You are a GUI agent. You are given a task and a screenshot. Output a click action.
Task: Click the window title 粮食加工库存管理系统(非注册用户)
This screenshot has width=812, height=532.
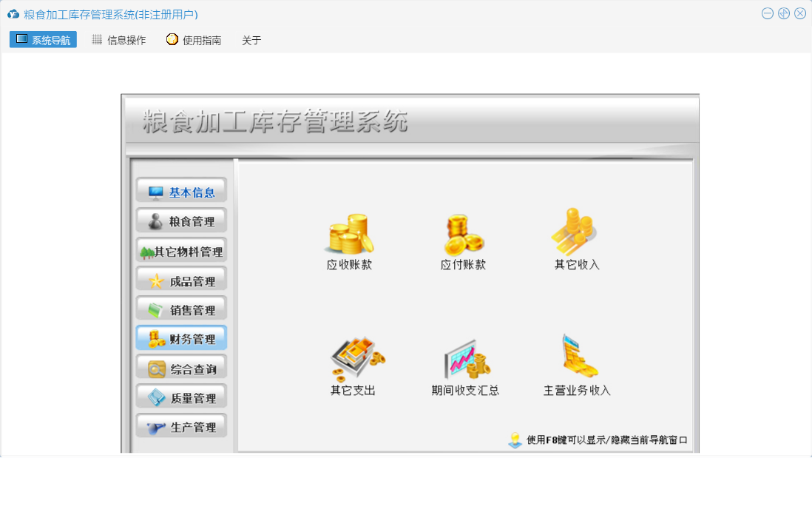pyautogui.click(x=111, y=15)
